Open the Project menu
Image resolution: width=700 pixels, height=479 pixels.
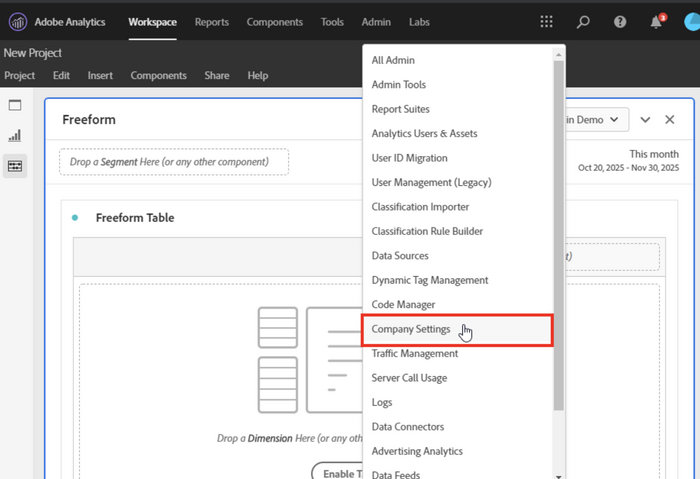(20, 75)
